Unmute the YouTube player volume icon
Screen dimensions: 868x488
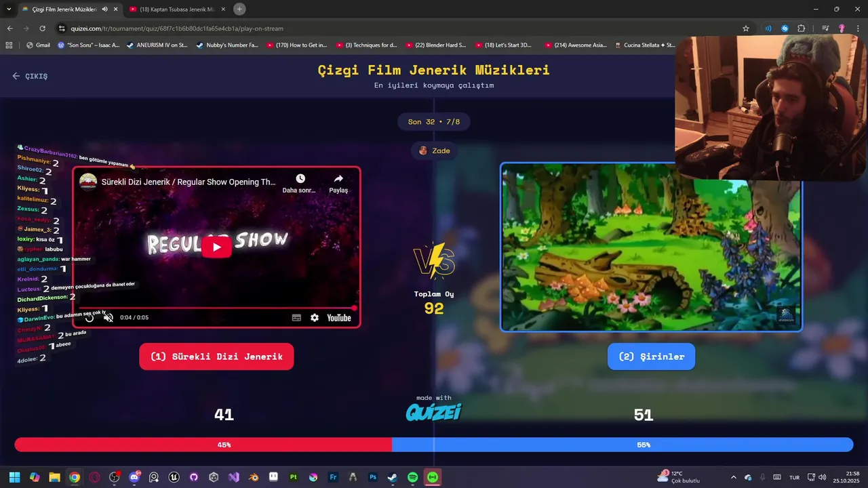coord(108,317)
